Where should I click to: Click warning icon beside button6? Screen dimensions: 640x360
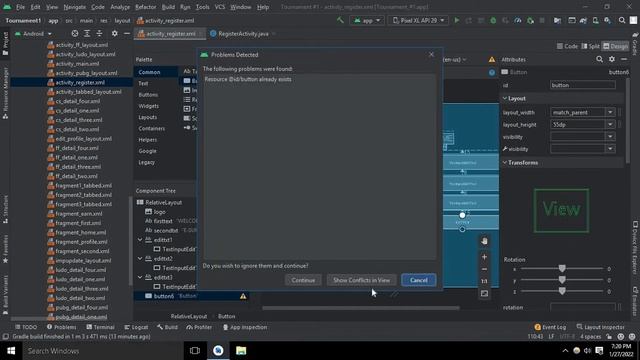243,296
